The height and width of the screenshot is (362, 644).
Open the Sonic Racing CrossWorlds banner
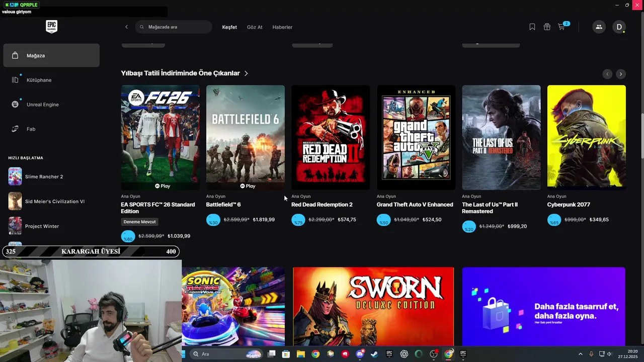coord(233,306)
